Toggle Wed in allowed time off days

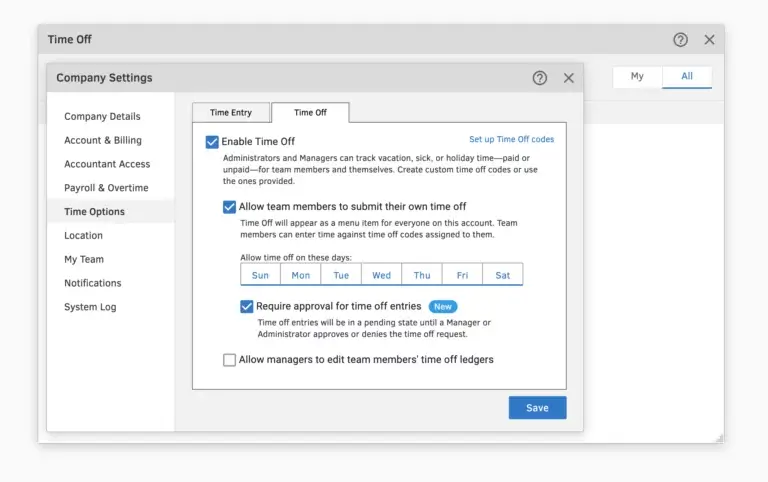tap(381, 275)
